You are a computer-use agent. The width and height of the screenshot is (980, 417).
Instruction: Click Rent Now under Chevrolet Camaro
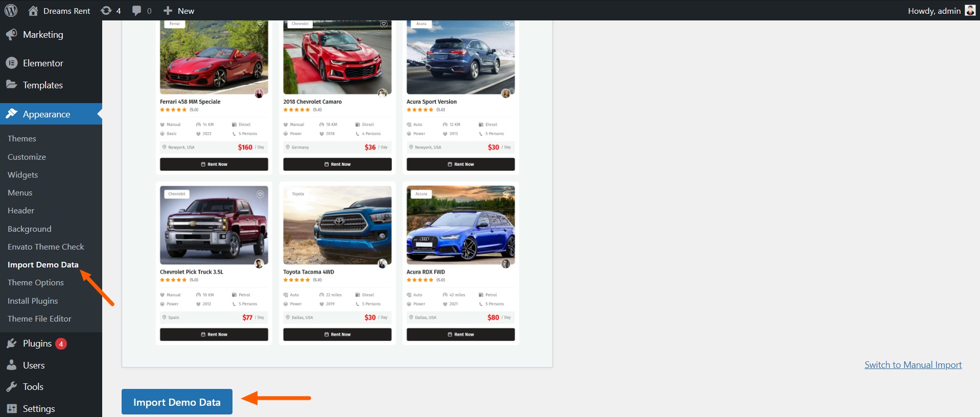click(x=338, y=164)
